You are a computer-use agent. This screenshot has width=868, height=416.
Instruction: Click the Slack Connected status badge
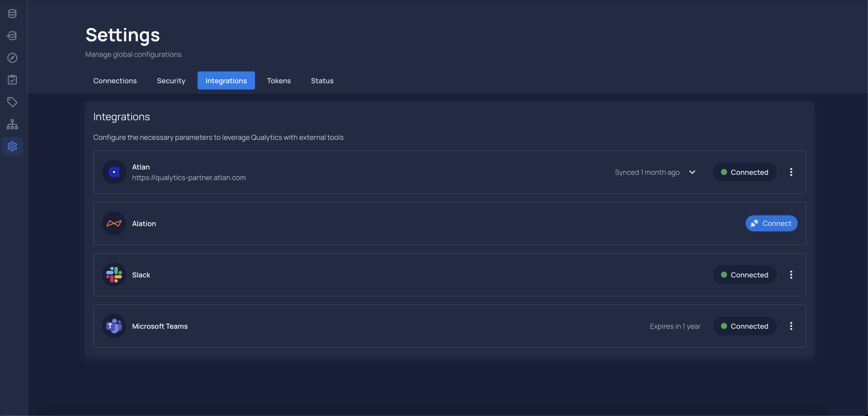tap(745, 275)
